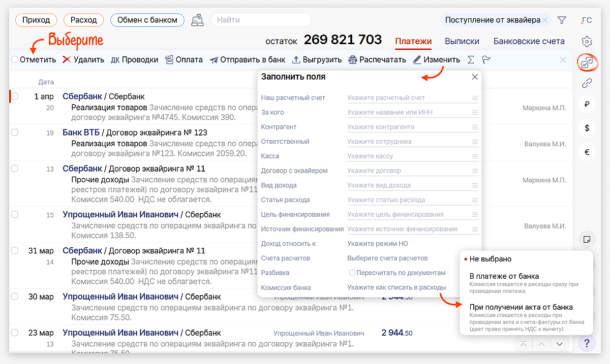Click the Найти search field
610x364 pixels.
pos(260,20)
